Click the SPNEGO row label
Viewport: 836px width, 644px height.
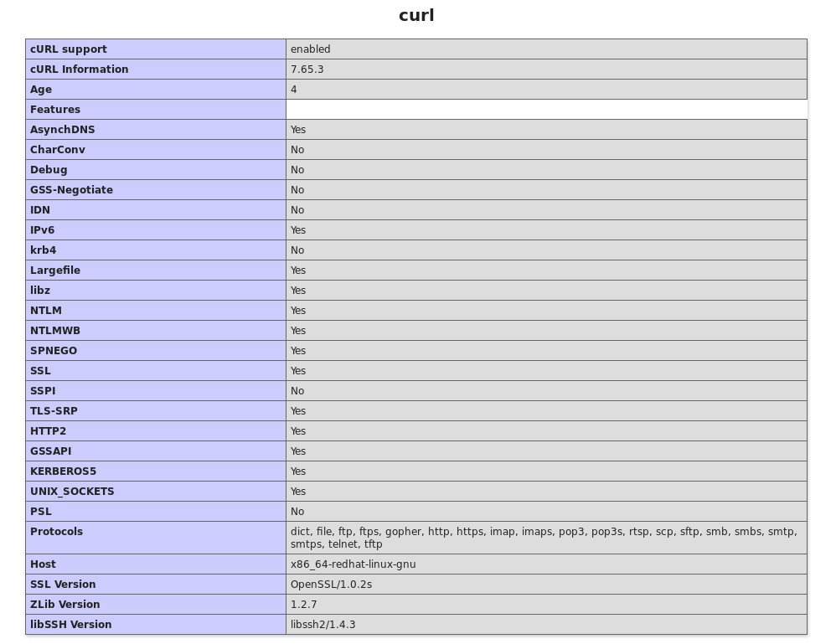pyautogui.click(x=54, y=351)
